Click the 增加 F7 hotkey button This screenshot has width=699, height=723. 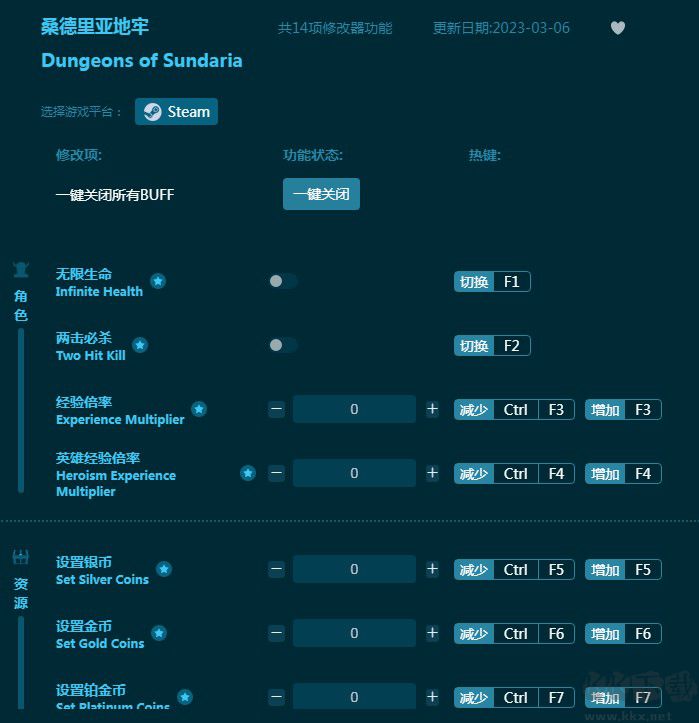click(623, 698)
